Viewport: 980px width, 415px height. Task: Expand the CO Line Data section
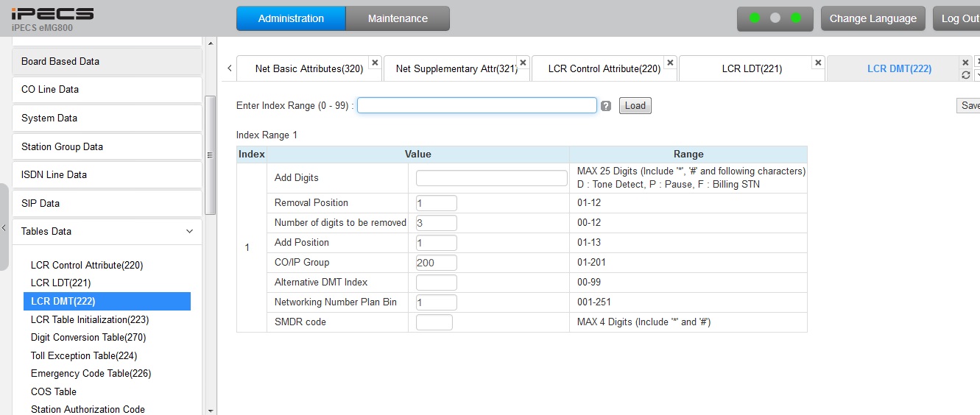[107, 89]
